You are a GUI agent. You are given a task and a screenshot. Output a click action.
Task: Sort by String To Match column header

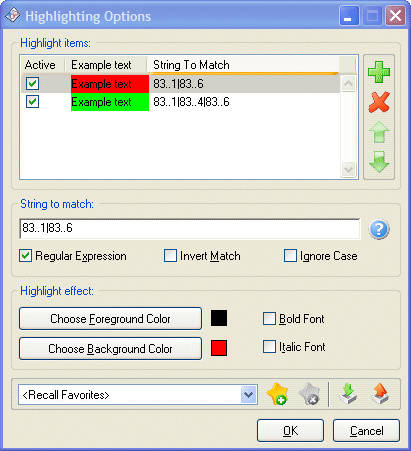tap(243, 65)
